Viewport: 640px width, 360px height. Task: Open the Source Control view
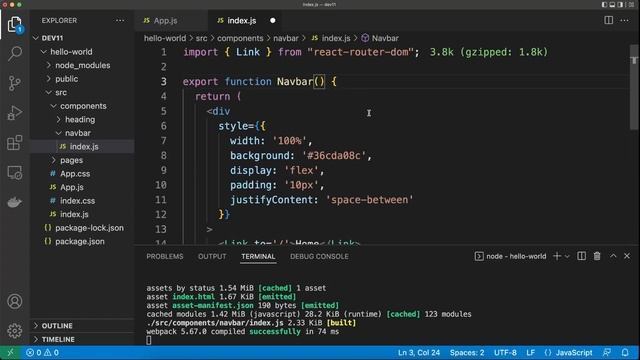[15, 83]
